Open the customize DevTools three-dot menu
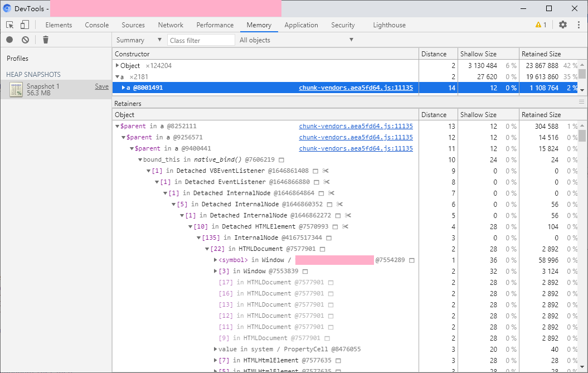588x373 pixels. click(x=579, y=25)
